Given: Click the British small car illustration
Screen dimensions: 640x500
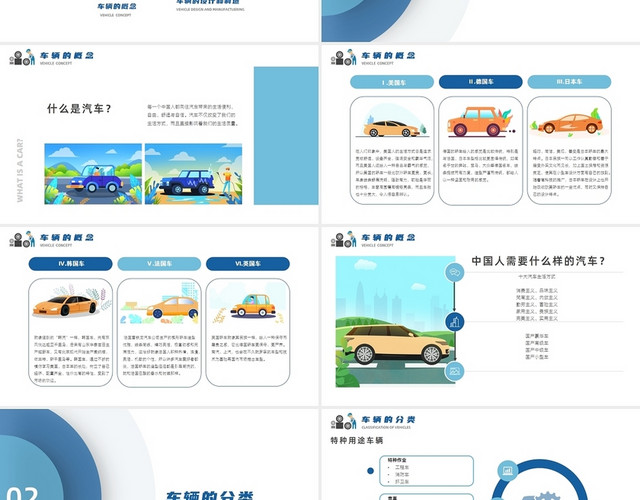Looking at the screenshot, I should coord(248,303).
